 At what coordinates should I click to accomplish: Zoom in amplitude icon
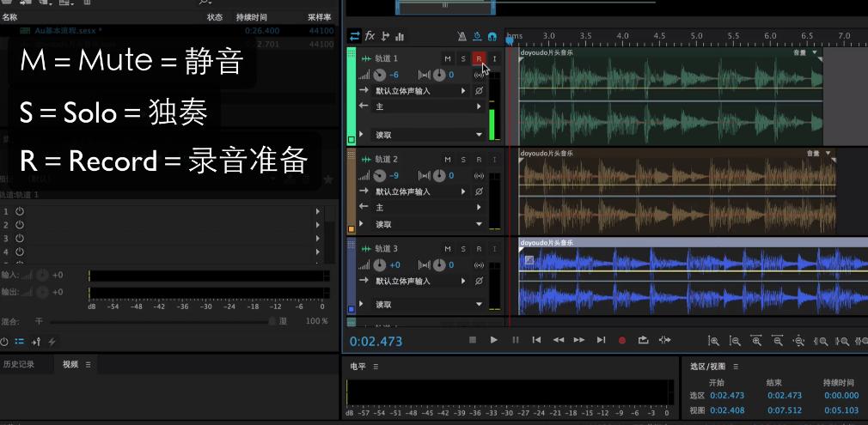pos(713,341)
